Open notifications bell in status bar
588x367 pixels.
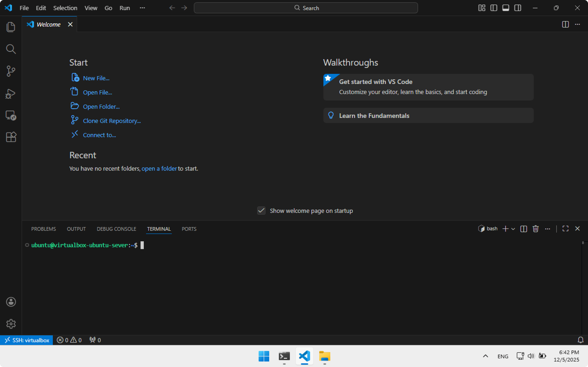pyautogui.click(x=580, y=340)
